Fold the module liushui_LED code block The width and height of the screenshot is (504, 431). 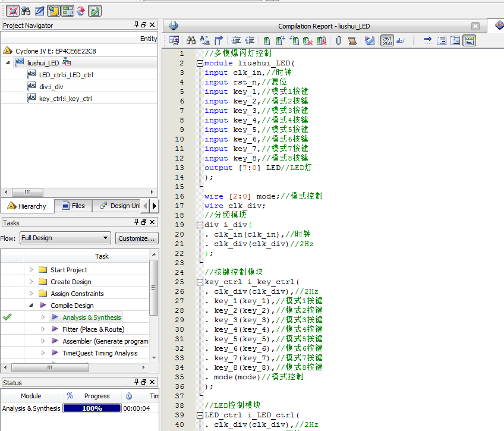click(200, 64)
